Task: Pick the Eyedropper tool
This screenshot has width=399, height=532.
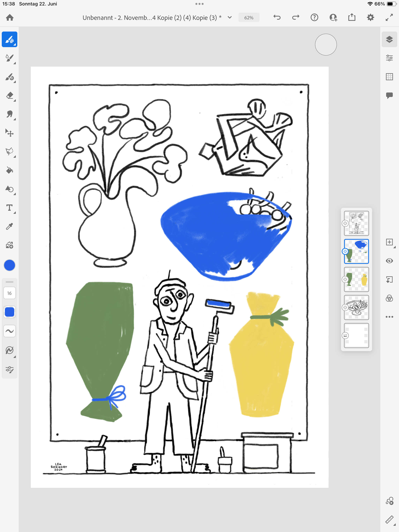Action: click(9, 226)
